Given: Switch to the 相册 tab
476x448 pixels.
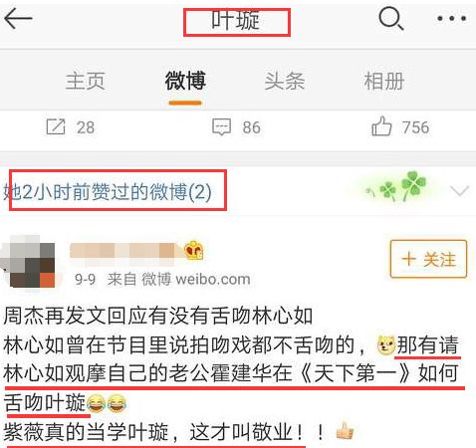Looking at the screenshot, I should pos(384,81).
